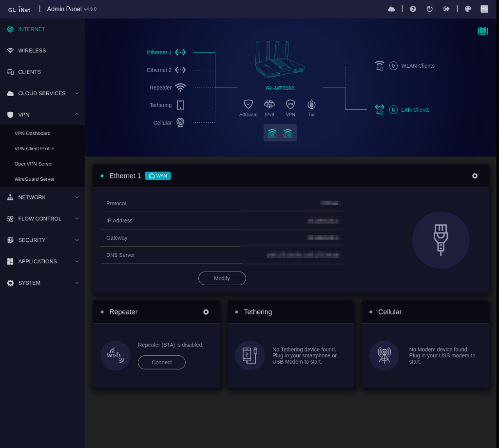
Task: Expand the SYSTEM sidebar menu
Action: (x=43, y=283)
